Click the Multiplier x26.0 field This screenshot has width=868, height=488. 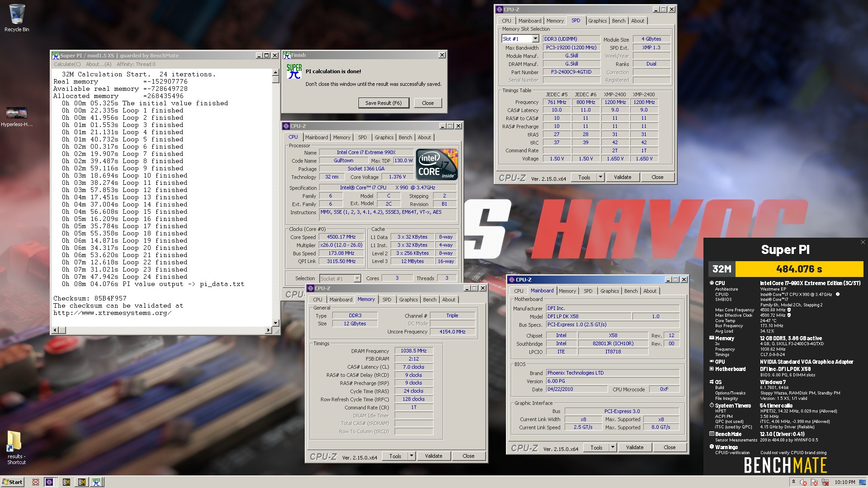(341, 245)
